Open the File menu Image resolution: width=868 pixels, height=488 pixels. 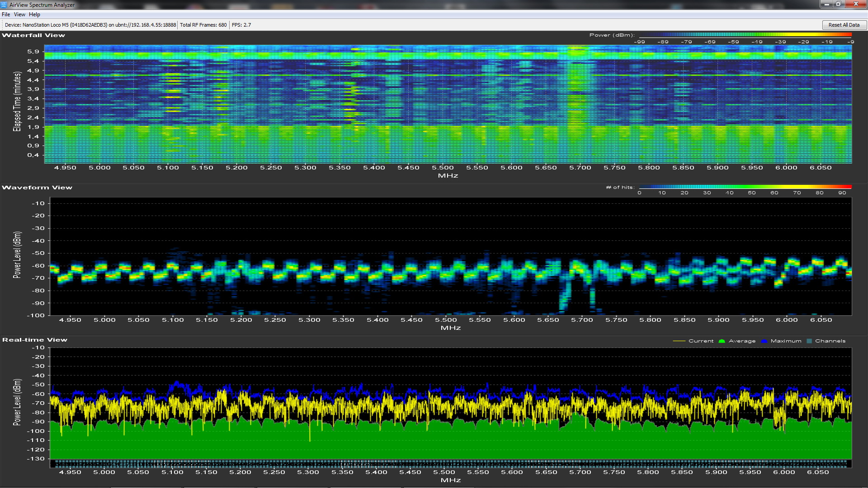(6, 14)
